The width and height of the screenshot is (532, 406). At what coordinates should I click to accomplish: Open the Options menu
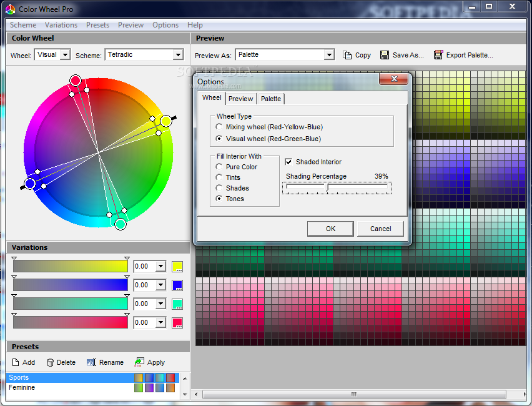pyautogui.click(x=165, y=25)
